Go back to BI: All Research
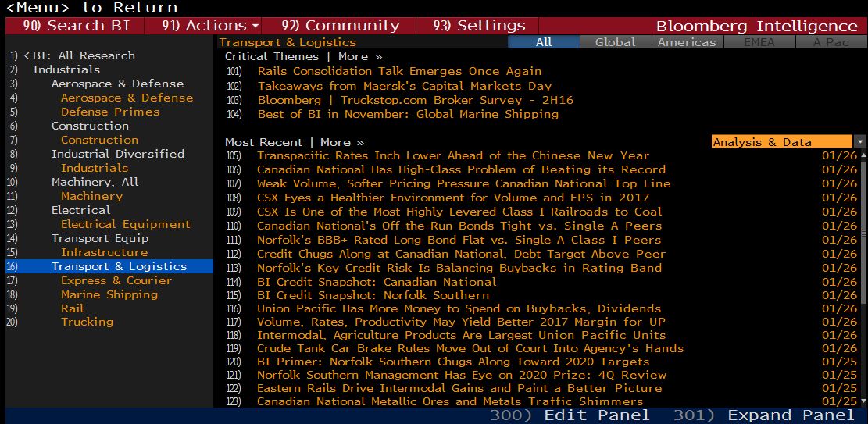This screenshot has height=424, width=868. point(83,55)
